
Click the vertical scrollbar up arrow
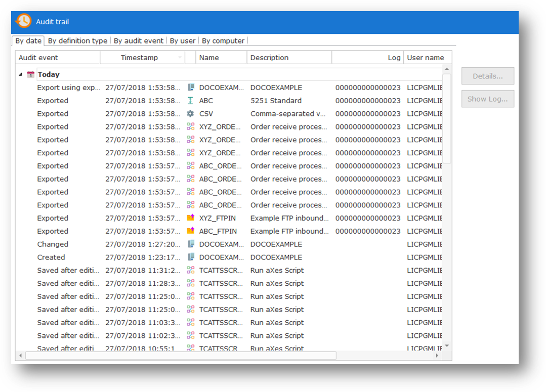point(447,69)
